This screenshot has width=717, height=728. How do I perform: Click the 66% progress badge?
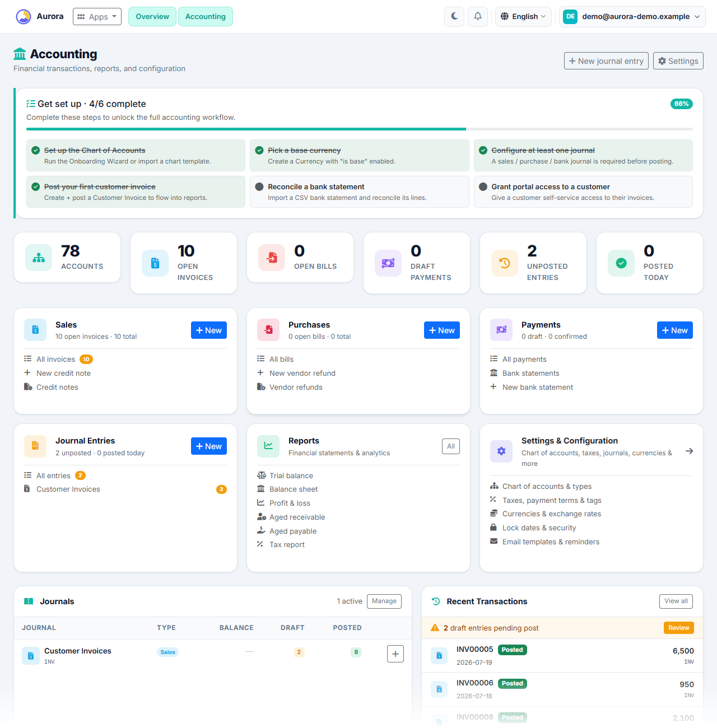[682, 104]
